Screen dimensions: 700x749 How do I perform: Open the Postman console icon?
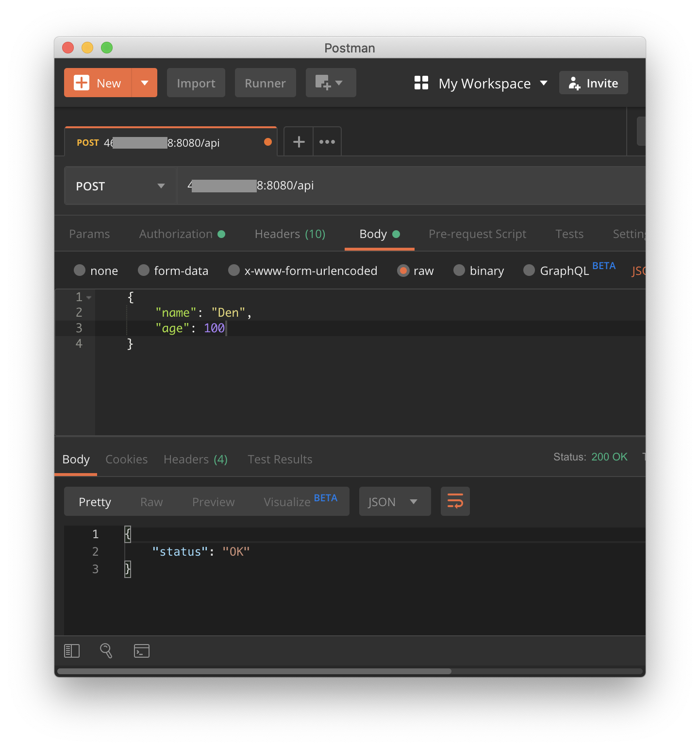(x=142, y=651)
